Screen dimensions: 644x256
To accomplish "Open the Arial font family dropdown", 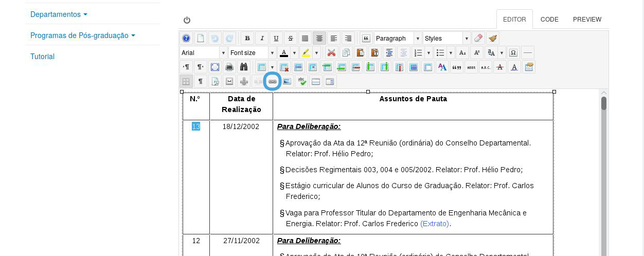I will coord(203,52).
